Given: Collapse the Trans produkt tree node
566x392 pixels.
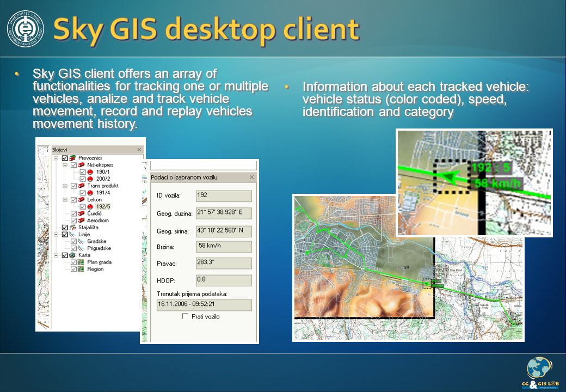Looking at the screenshot, I should [65, 186].
